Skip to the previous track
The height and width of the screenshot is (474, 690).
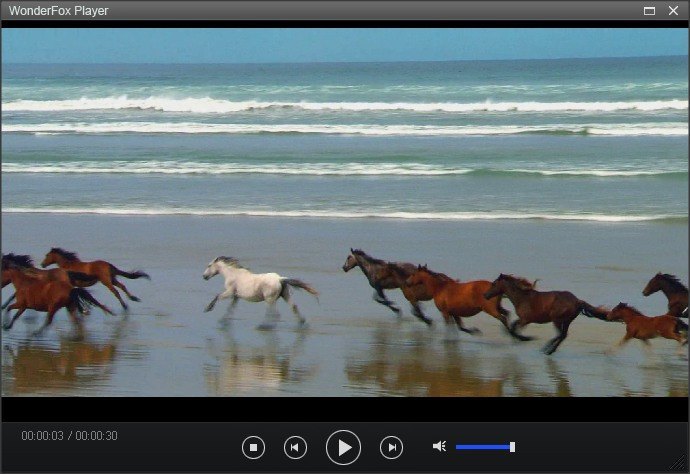(x=295, y=447)
